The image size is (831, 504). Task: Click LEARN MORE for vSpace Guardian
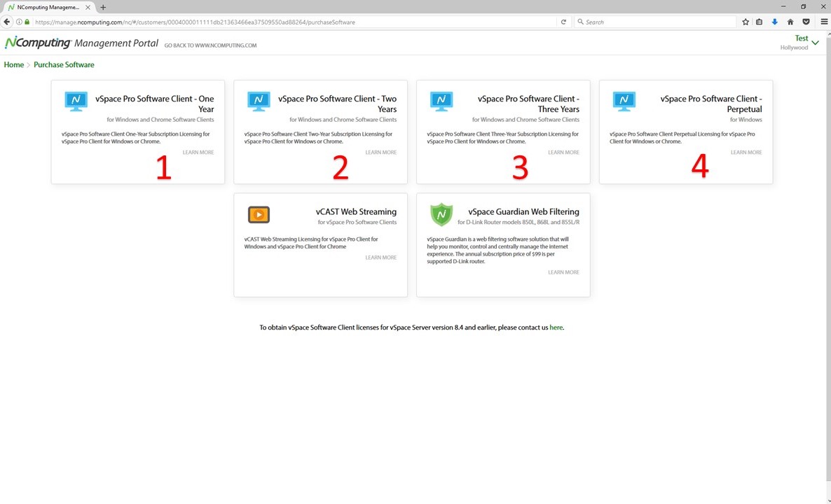click(x=564, y=272)
